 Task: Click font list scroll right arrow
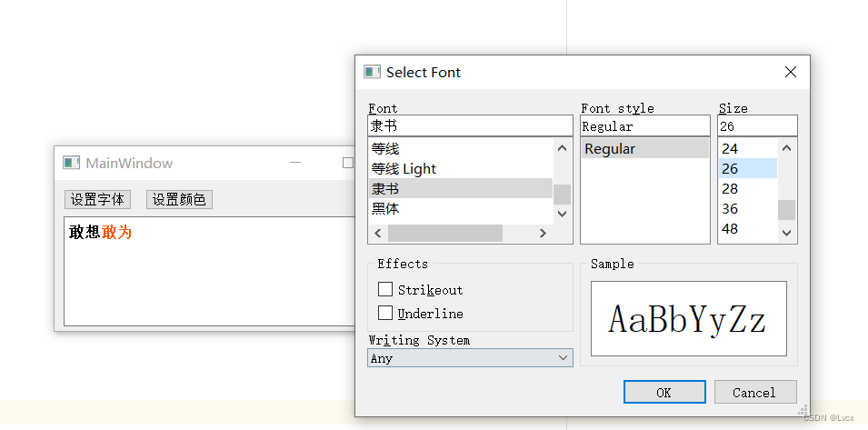coord(543,234)
